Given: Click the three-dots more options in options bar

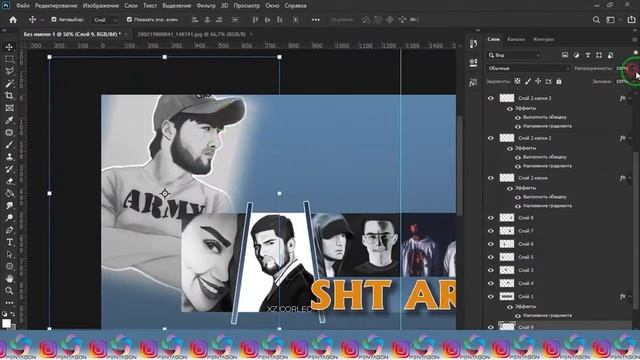Looking at the screenshot, I should point(316,20).
